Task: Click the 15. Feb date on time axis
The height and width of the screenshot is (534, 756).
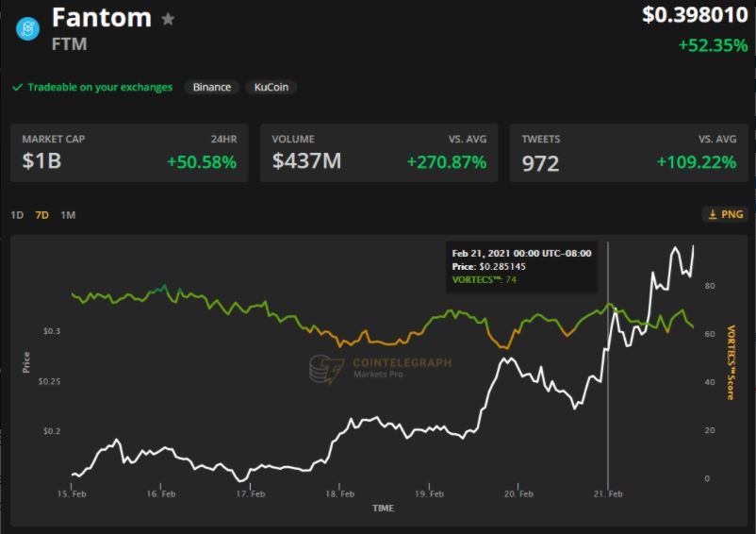Action: point(73,493)
